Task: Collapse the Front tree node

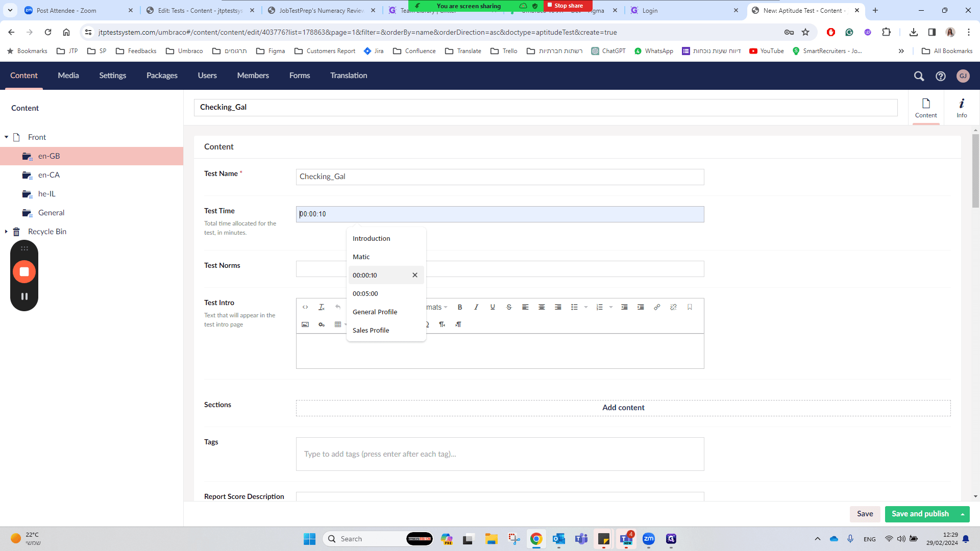Action: 6,137
